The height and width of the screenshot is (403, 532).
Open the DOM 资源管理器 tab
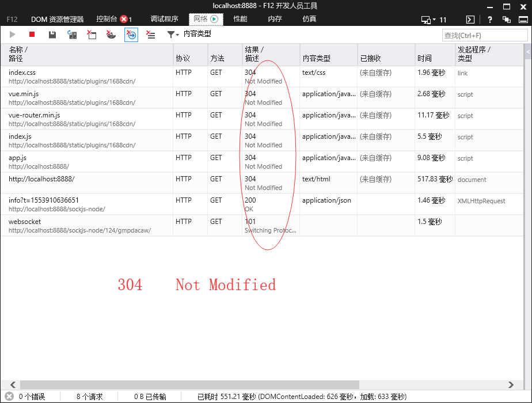[x=57, y=19]
